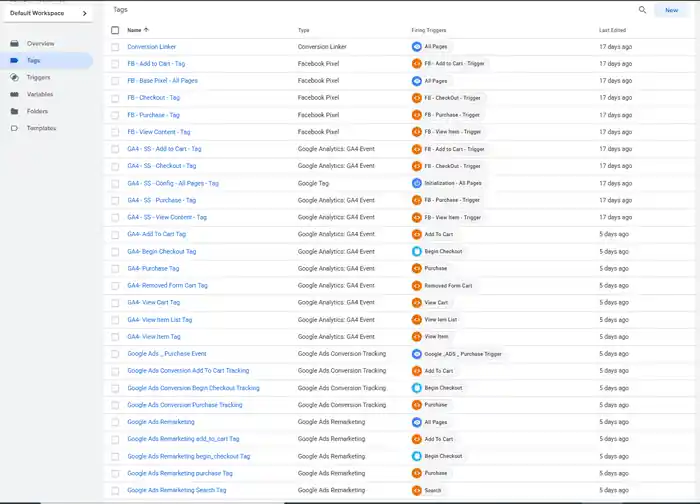Click trigger icon in FB - Checkout - Tag row
Screen dimensions: 700x504
click(417, 98)
